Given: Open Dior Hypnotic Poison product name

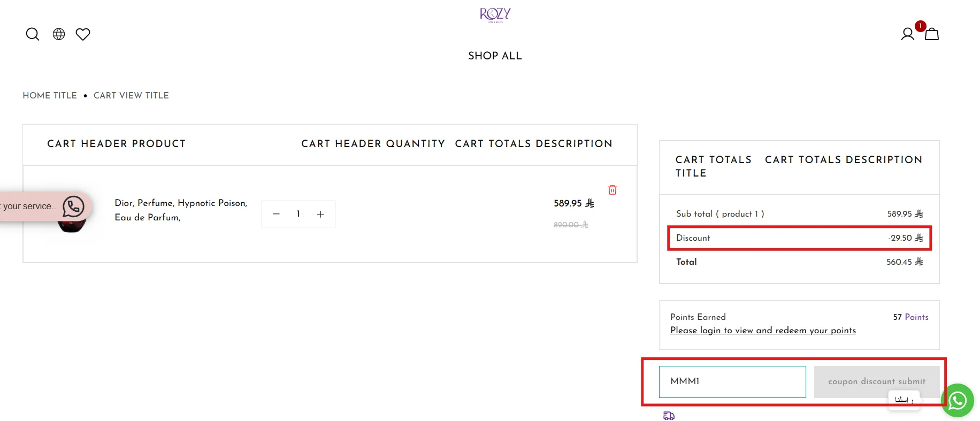Looking at the screenshot, I should tap(181, 210).
